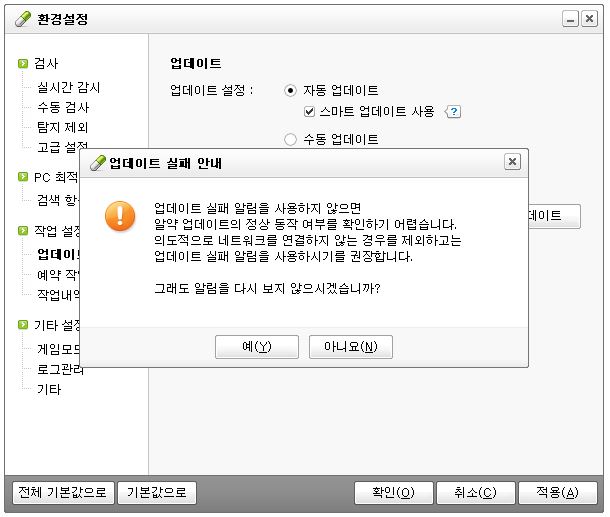Open 수동 검사 settings page
This screenshot has height=517, width=610.
[63, 107]
